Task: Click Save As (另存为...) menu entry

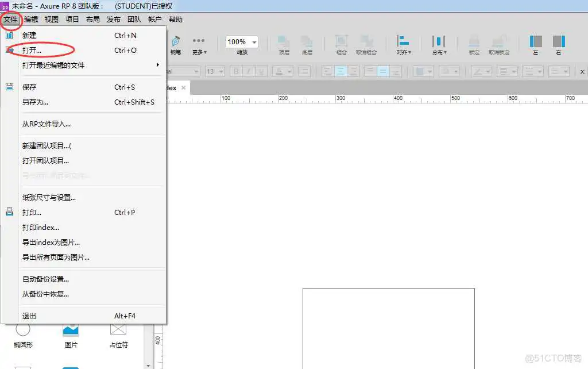Action: [x=35, y=102]
